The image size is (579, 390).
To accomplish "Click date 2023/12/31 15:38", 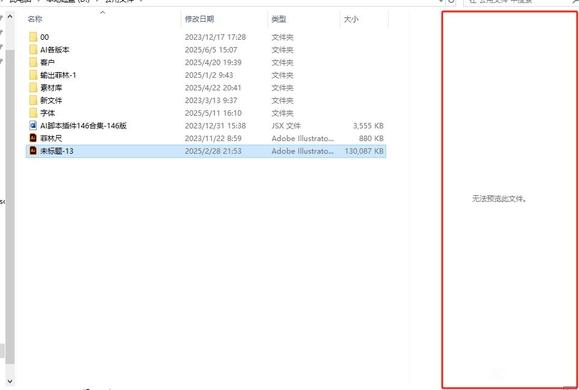I will 215,126.
